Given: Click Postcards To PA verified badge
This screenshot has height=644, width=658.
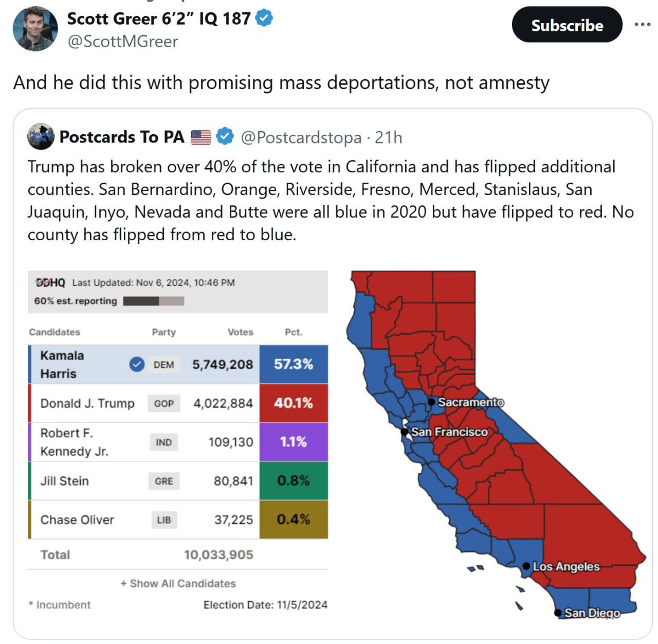Looking at the screenshot, I should 225,136.
